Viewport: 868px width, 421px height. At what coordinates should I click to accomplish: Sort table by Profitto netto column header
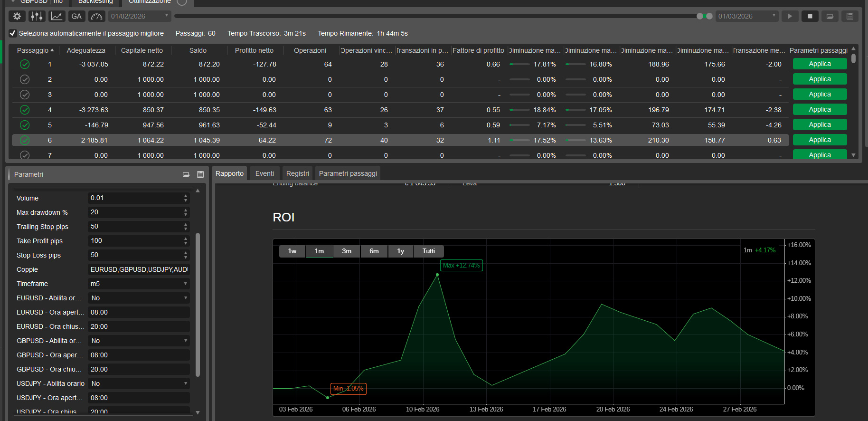point(254,50)
